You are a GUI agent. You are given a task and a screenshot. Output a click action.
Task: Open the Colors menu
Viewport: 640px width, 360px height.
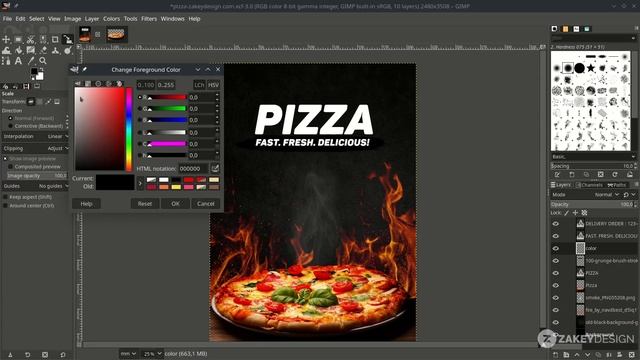111,19
